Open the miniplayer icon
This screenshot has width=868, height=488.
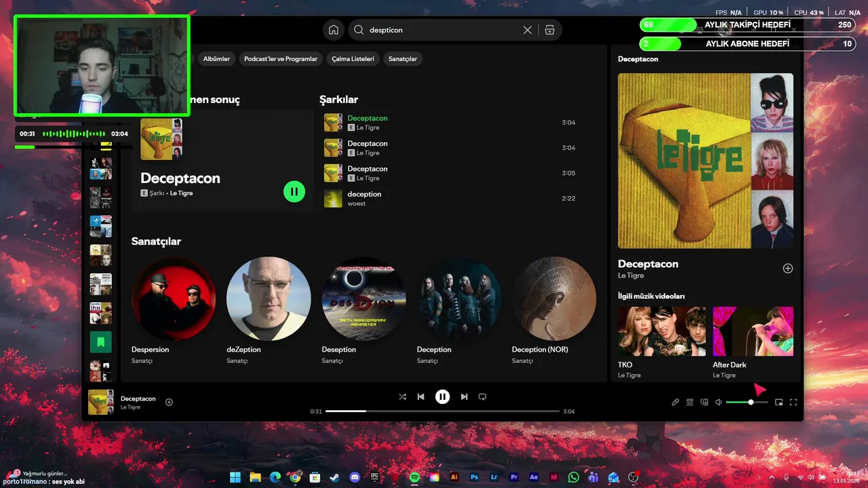coord(779,402)
